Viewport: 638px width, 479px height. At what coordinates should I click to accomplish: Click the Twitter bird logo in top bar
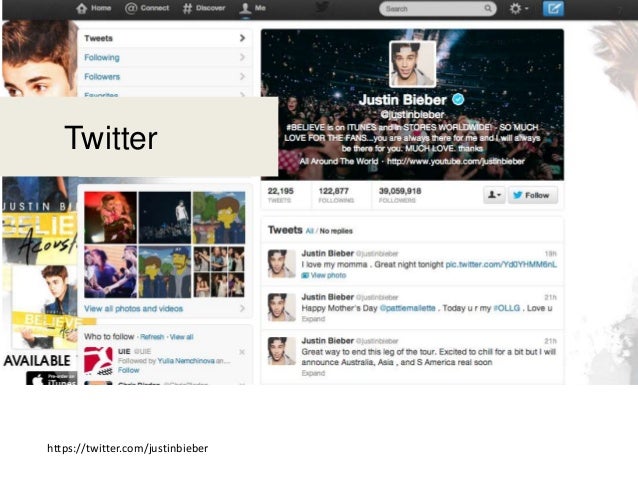tap(322, 7)
